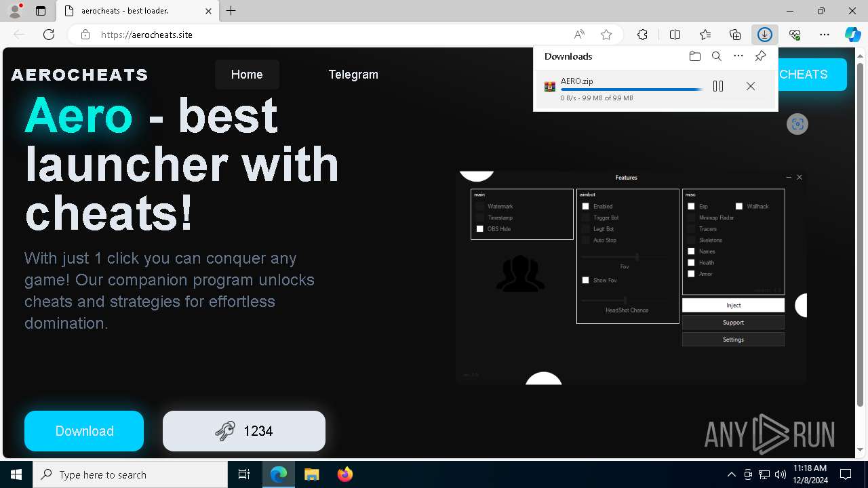
Task: Open Collections in the toolbar
Action: point(735,35)
